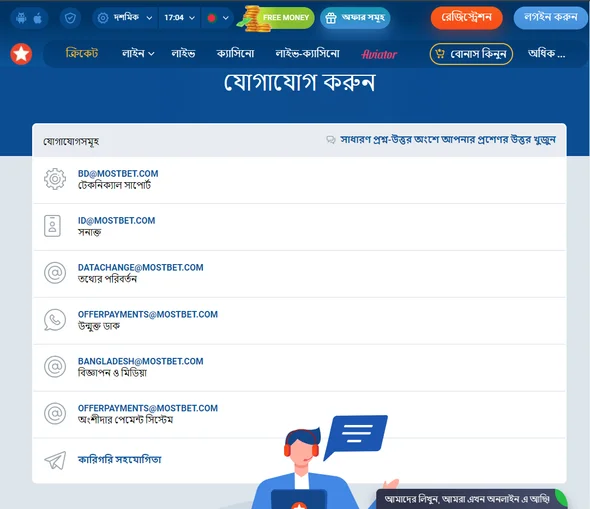Open the live chat bar আমাদের লিখুন
This screenshot has height=509, width=590.
click(471, 499)
